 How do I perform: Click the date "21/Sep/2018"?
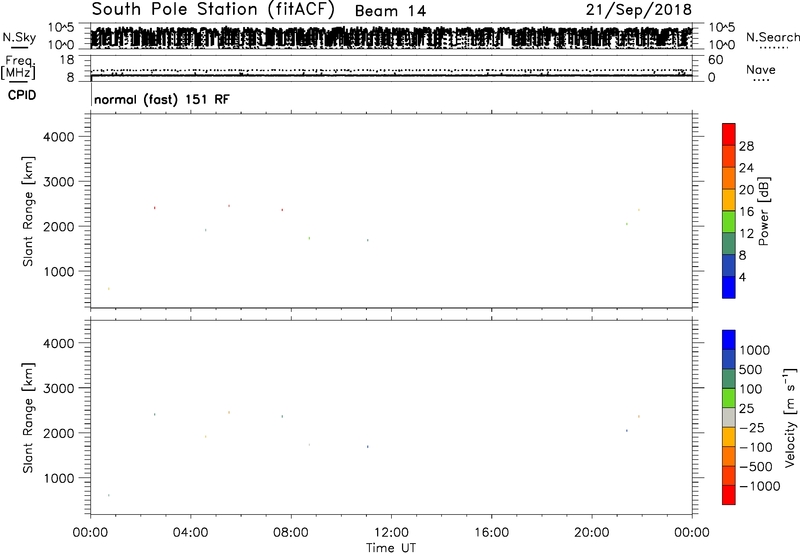[639, 9]
